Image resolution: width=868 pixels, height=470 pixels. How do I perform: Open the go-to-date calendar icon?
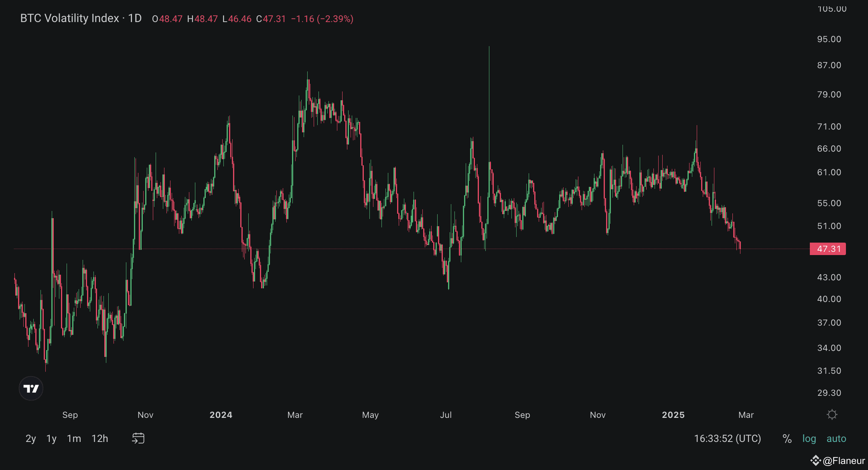138,438
